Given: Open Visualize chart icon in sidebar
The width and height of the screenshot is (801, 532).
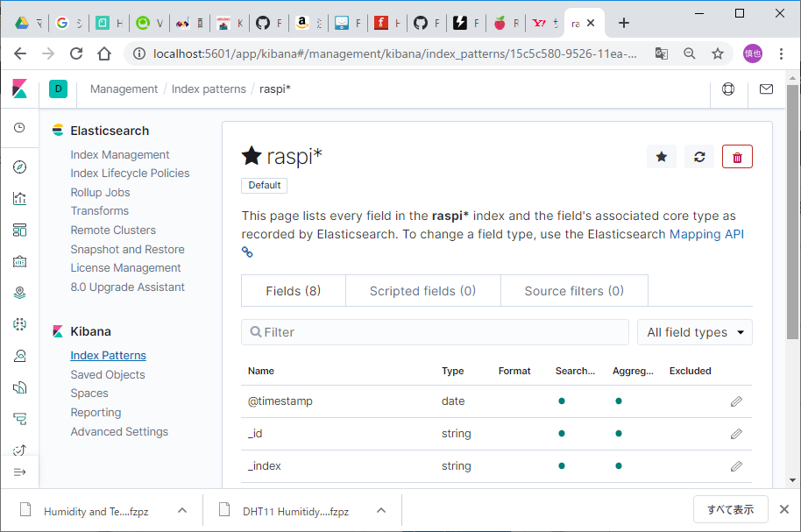Looking at the screenshot, I should click(x=19, y=199).
